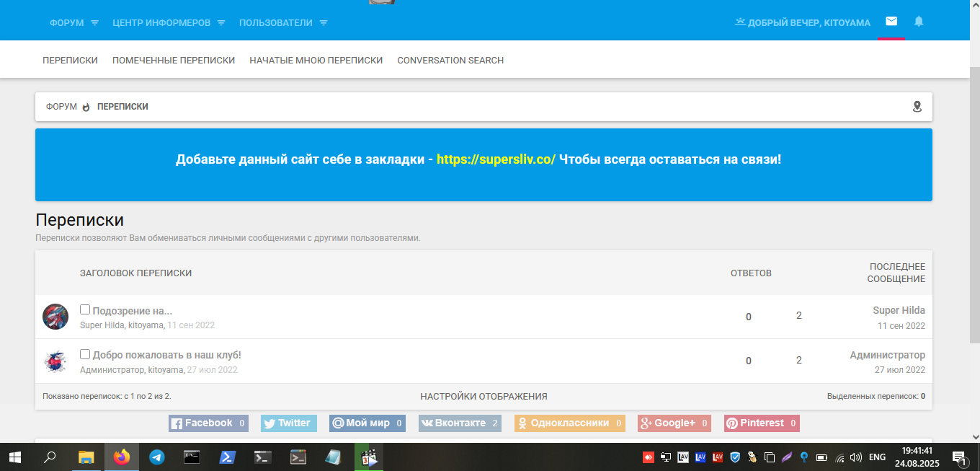Screen dimensions: 980x471
Task: Open Super Hilda's avatar thumbnail
Action: [55, 317]
